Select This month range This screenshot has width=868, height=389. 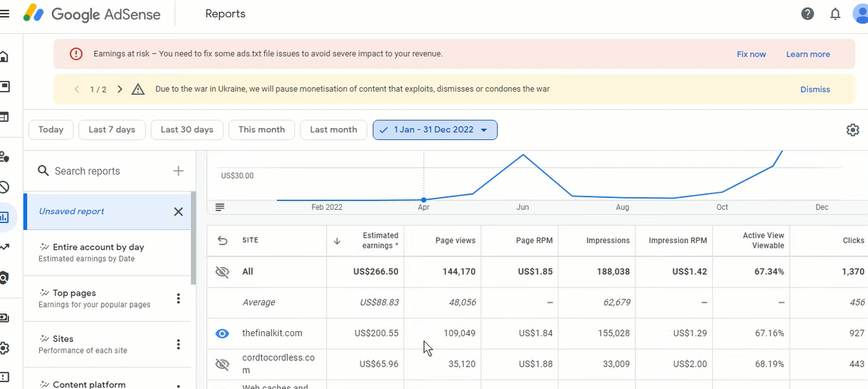point(262,130)
